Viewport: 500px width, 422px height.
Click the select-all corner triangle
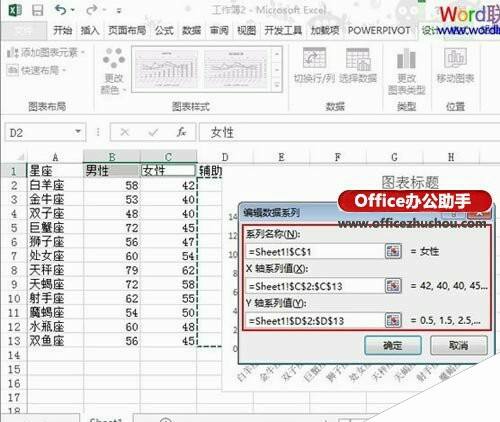(20, 157)
